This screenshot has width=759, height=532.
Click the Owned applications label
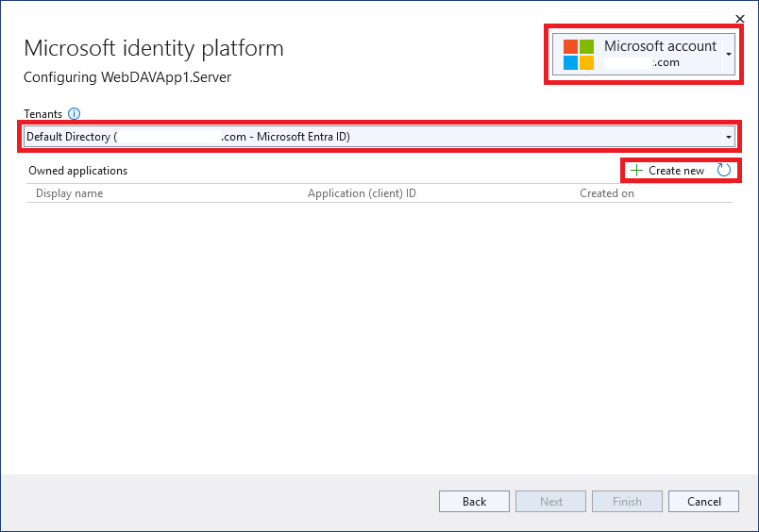click(x=78, y=171)
